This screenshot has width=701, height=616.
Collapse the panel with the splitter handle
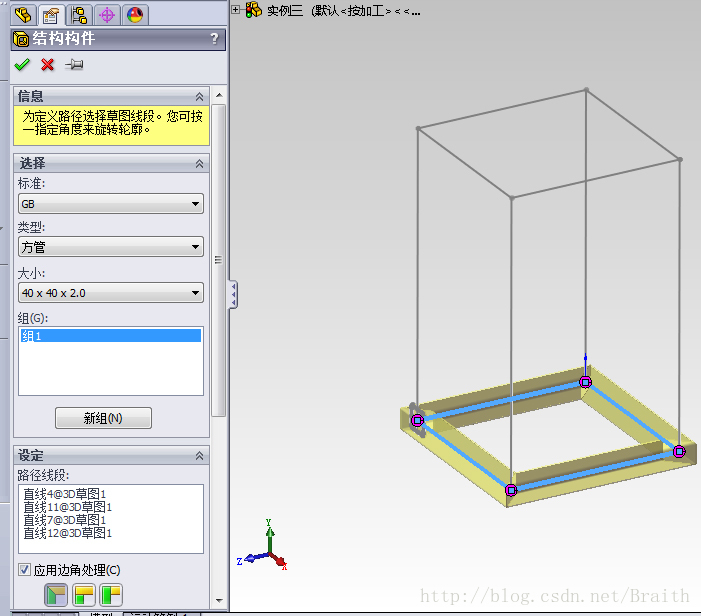(233, 295)
